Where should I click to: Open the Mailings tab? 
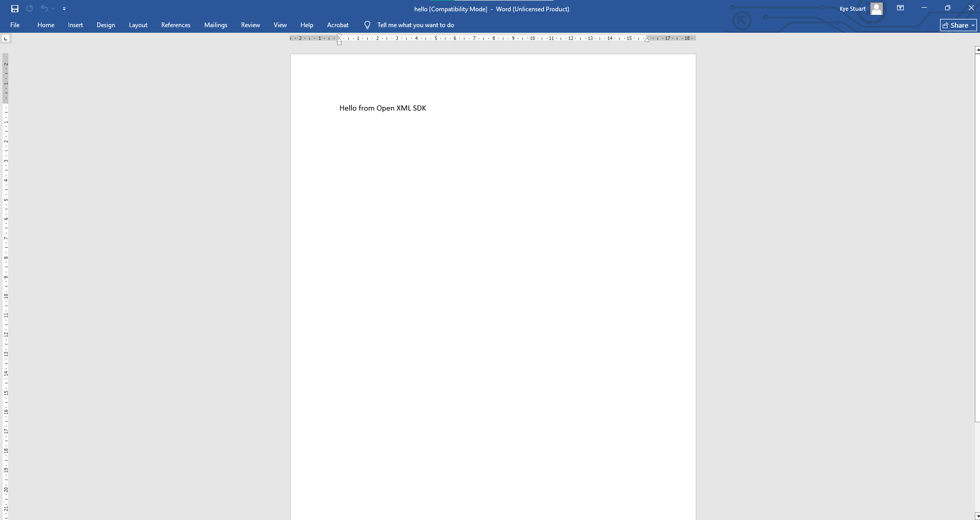pyautogui.click(x=216, y=25)
